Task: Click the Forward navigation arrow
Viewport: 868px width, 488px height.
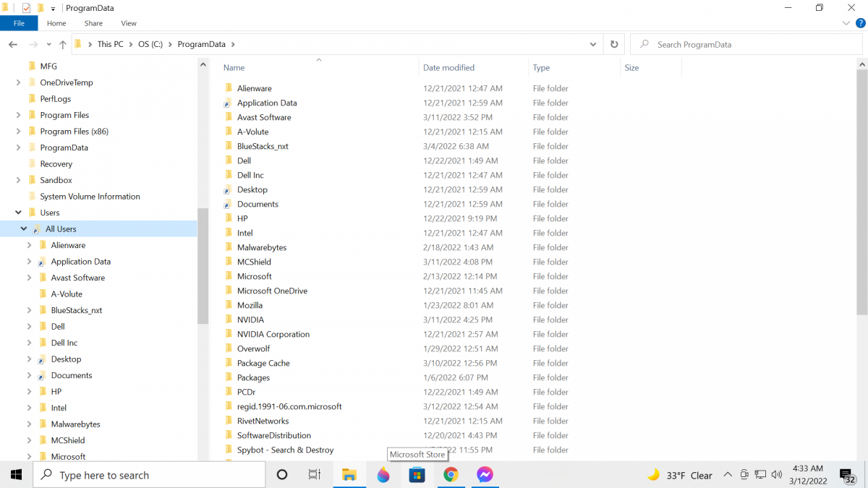Action: click(x=33, y=44)
